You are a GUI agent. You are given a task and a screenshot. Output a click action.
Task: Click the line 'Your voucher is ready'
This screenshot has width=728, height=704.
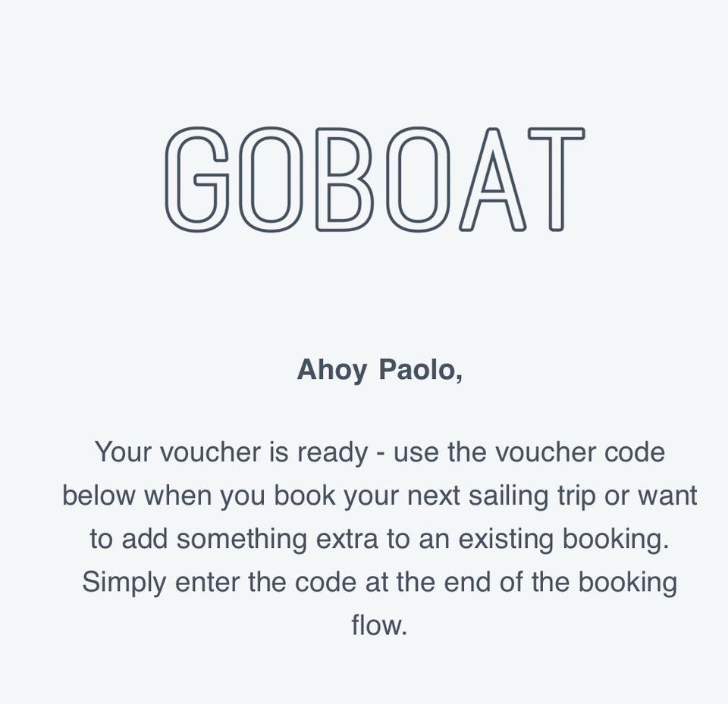point(230,452)
